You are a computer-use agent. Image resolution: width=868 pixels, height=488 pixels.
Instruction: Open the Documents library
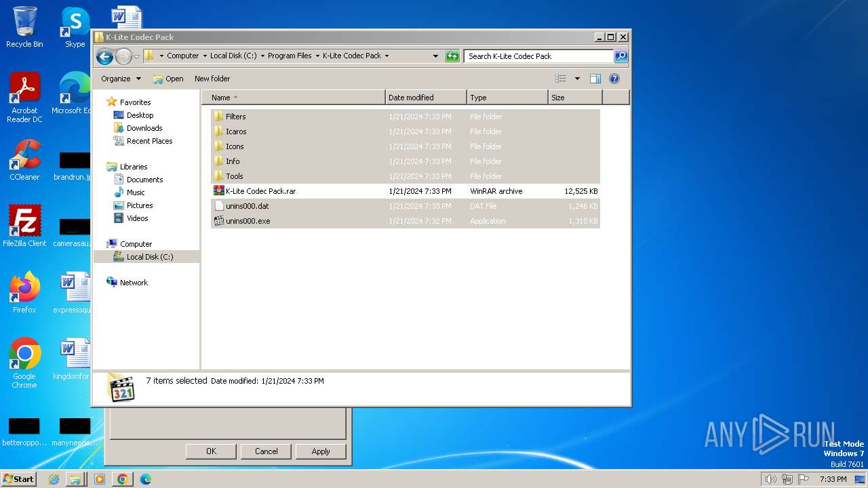[x=144, y=180]
